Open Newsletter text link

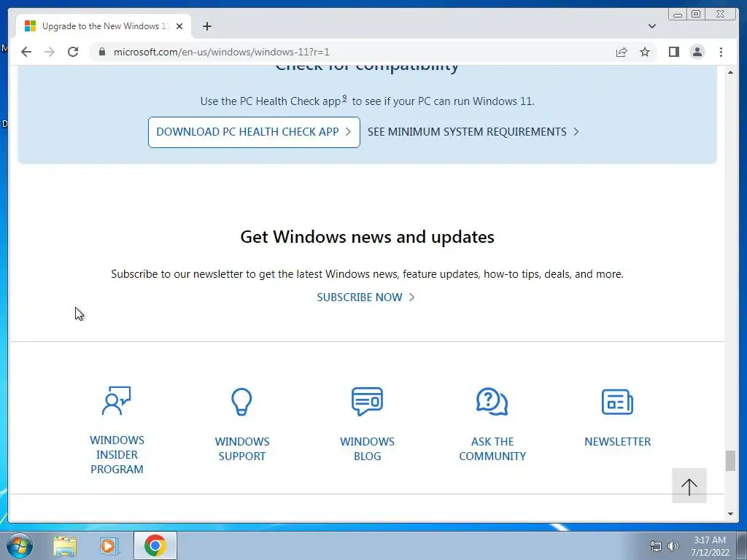[x=617, y=441]
